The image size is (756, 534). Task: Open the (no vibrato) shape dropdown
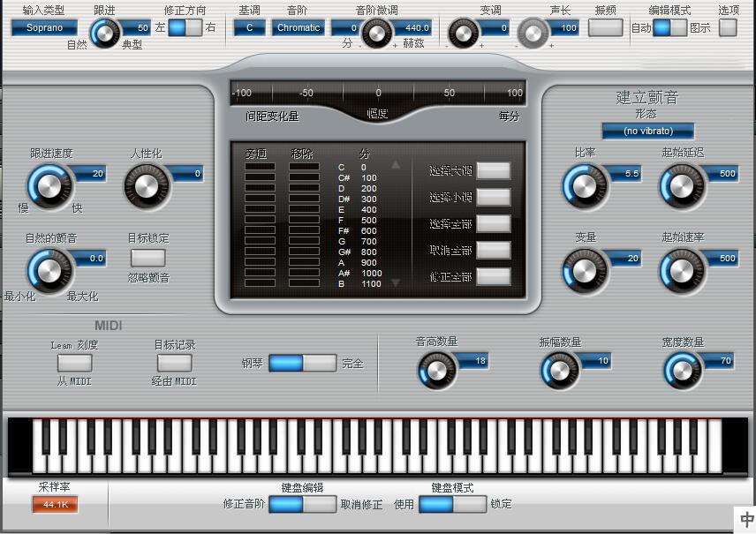pos(647,131)
